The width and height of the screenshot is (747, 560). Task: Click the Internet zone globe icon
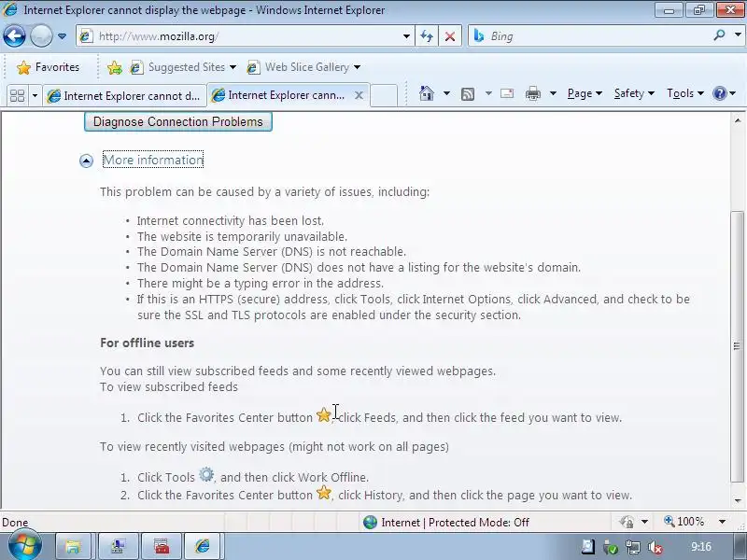coord(370,523)
